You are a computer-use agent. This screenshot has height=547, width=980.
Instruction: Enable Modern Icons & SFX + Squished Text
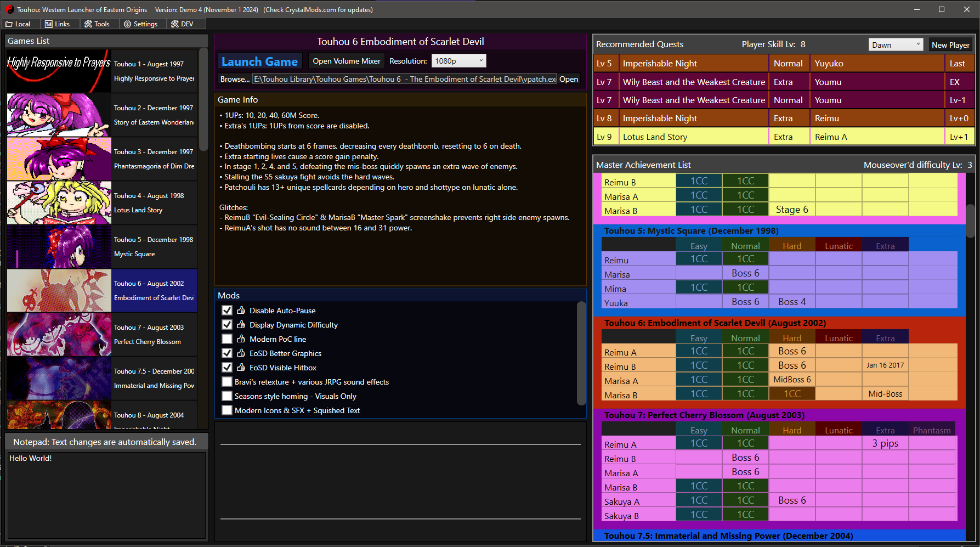(227, 410)
